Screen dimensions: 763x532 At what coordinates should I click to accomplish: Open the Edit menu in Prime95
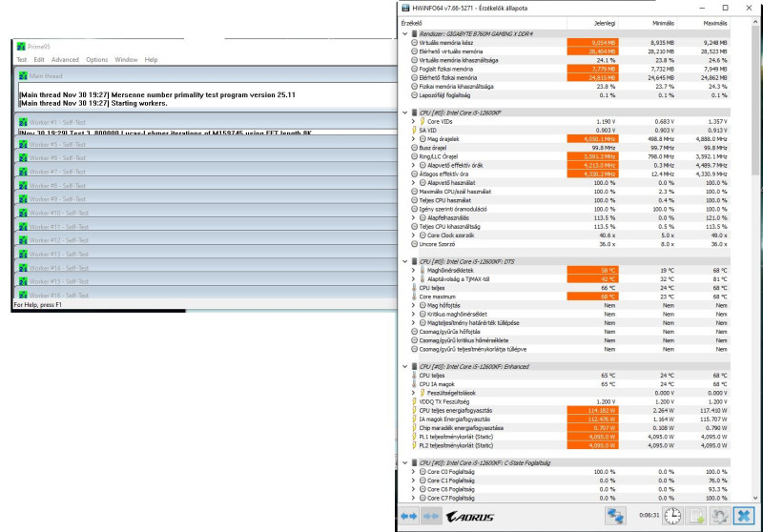tap(39, 59)
